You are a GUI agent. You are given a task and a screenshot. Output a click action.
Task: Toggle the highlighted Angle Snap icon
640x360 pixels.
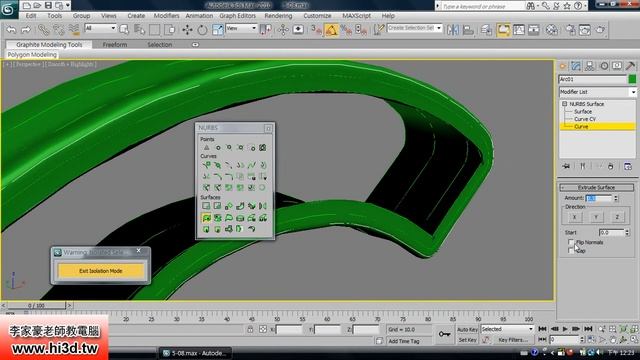coord(331,29)
